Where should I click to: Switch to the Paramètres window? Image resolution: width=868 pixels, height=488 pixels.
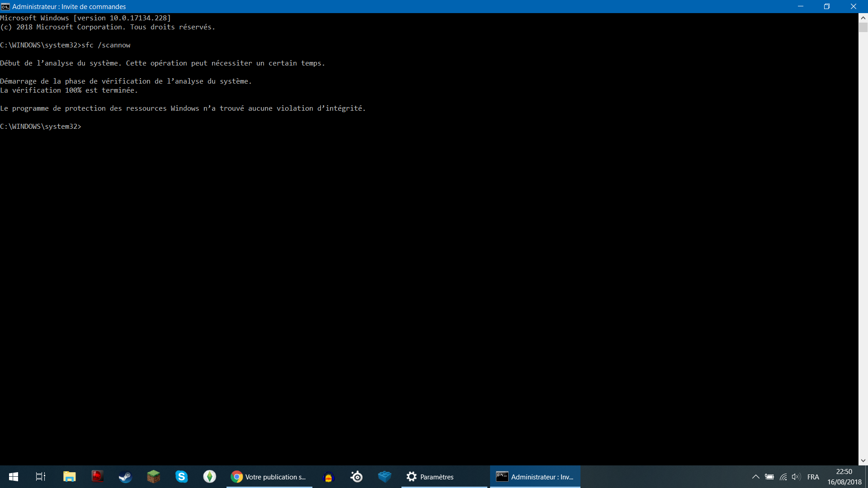point(444,477)
